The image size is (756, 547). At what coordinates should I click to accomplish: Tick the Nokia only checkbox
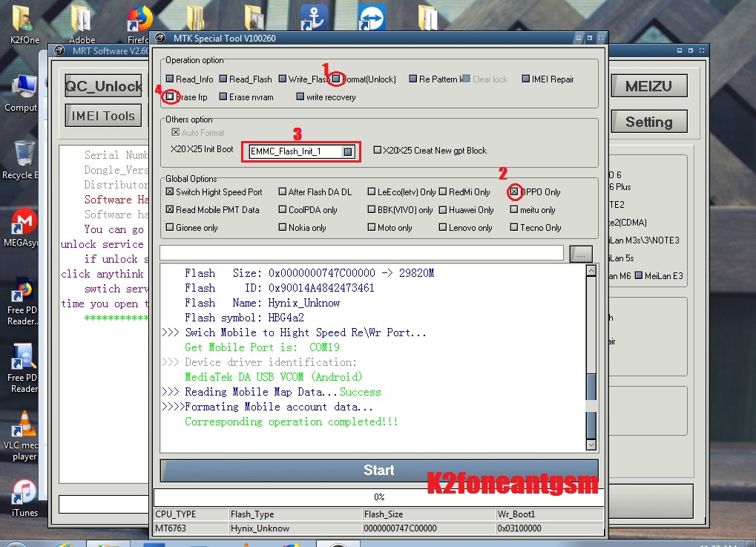tap(283, 227)
